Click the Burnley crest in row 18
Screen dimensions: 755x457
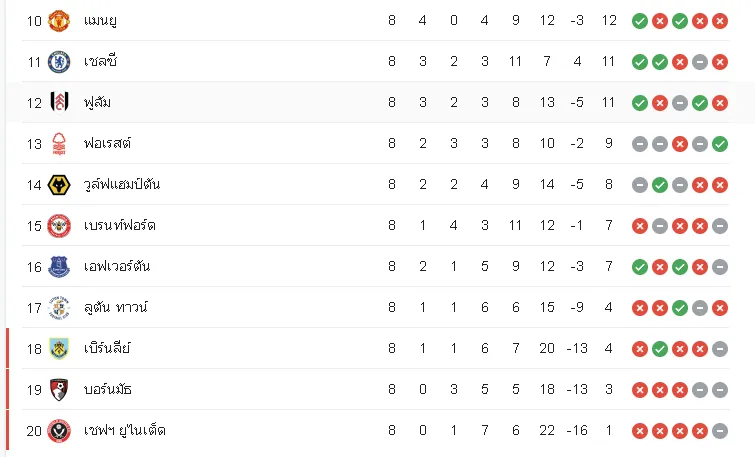coord(59,349)
